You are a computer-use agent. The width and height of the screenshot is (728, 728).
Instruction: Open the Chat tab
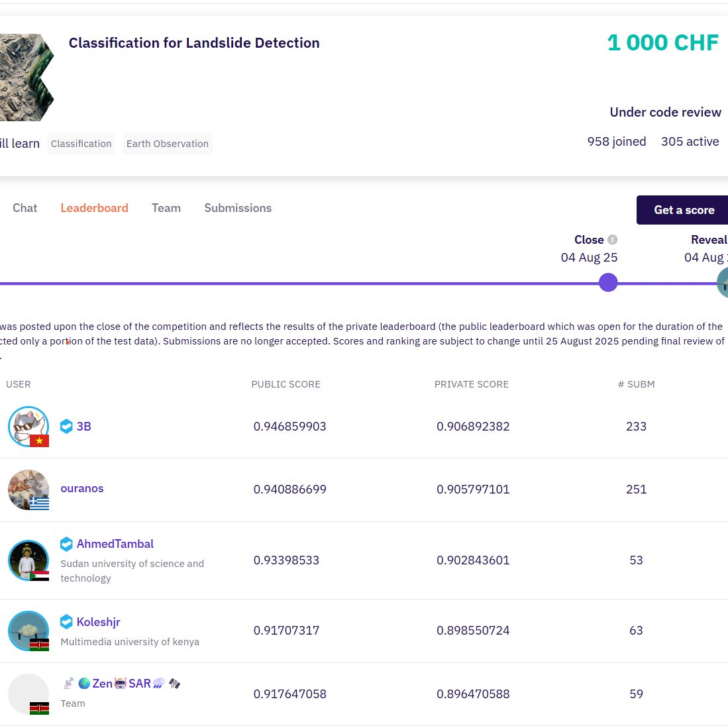point(25,208)
